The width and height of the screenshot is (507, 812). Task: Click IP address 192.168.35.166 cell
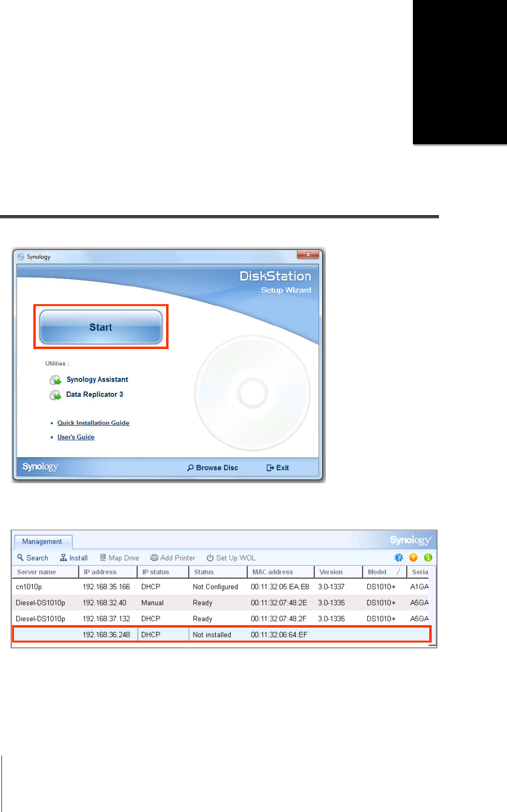[106, 587]
